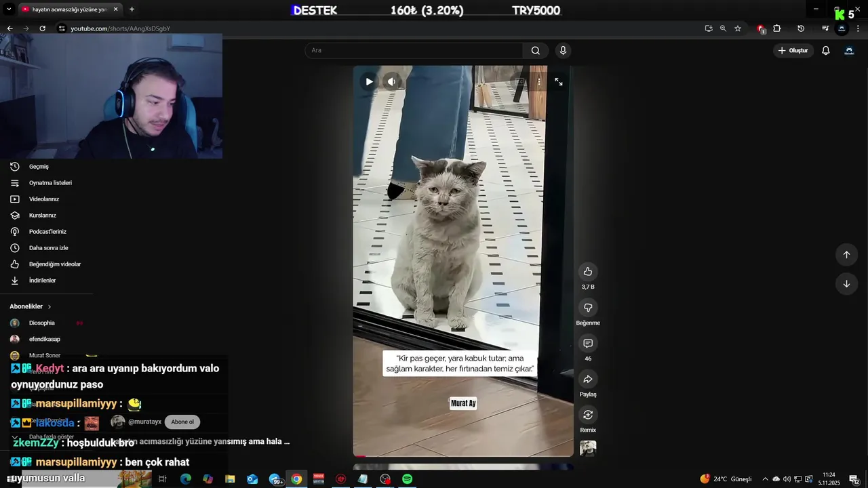Open the Oluştur create menu
868x488 pixels.
(793, 50)
